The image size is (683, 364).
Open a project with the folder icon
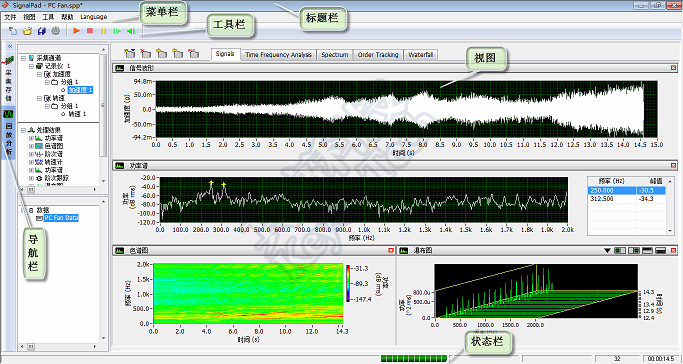(x=27, y=31)
